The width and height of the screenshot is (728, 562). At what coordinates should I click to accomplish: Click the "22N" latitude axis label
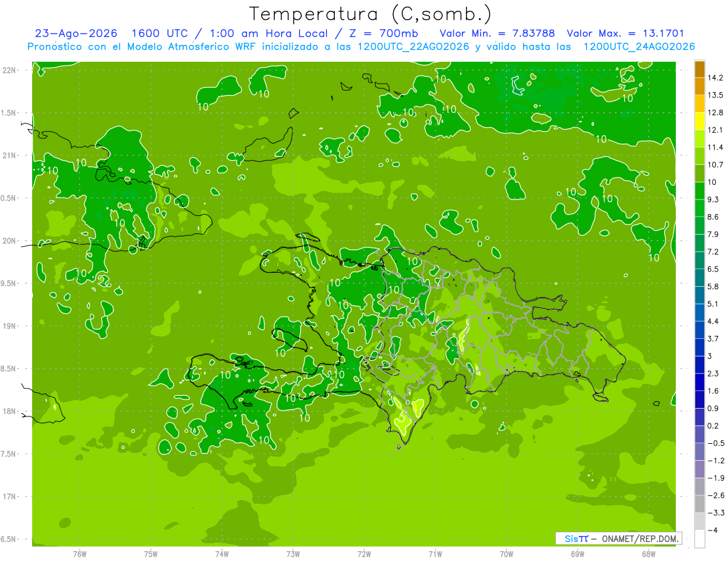[9, 70]
